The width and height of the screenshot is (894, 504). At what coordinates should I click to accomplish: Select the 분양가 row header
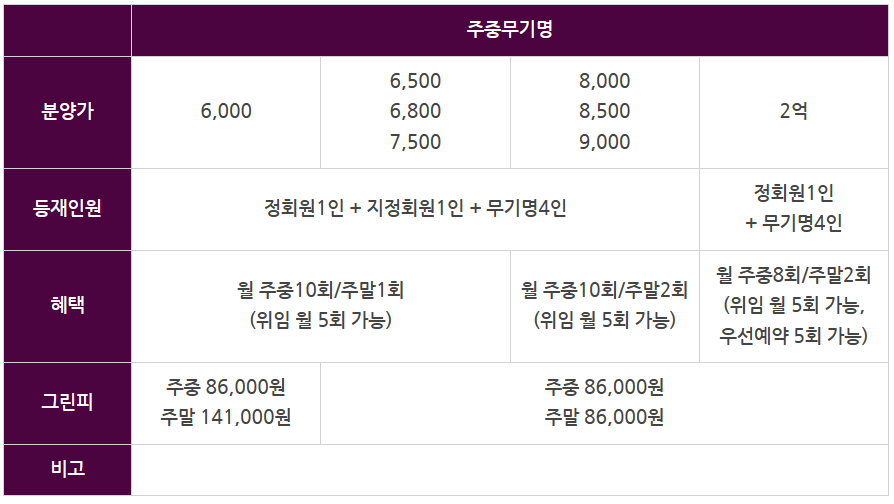tap(67, 112)
